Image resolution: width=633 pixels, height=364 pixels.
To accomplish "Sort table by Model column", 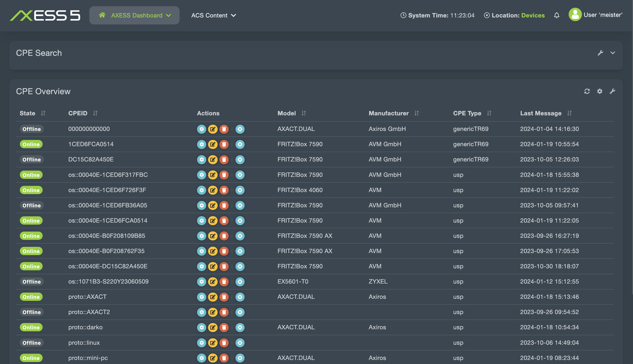I will (303, 113).
